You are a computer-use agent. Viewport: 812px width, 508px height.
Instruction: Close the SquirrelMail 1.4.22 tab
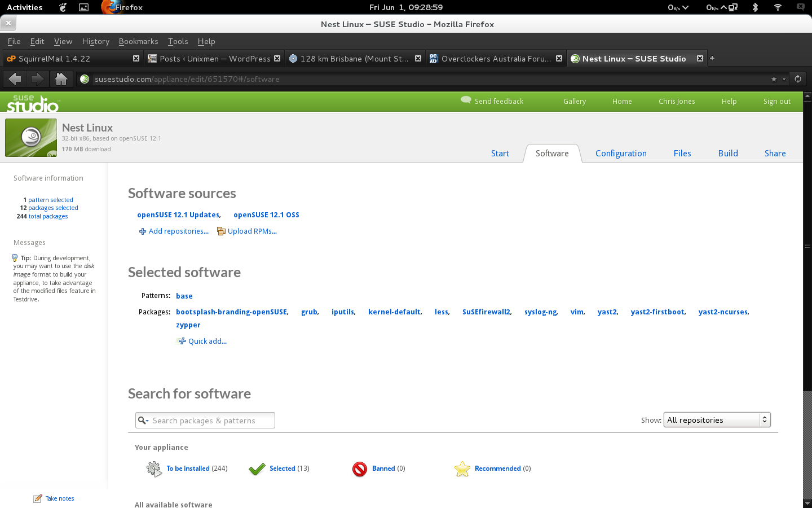tap(136, 58)
